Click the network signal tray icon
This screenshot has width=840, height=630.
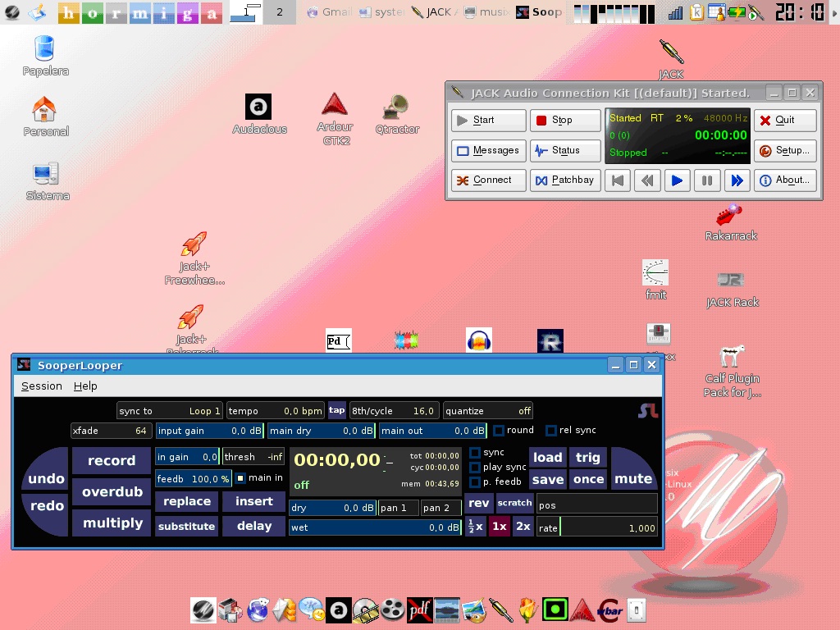(675, 11)
